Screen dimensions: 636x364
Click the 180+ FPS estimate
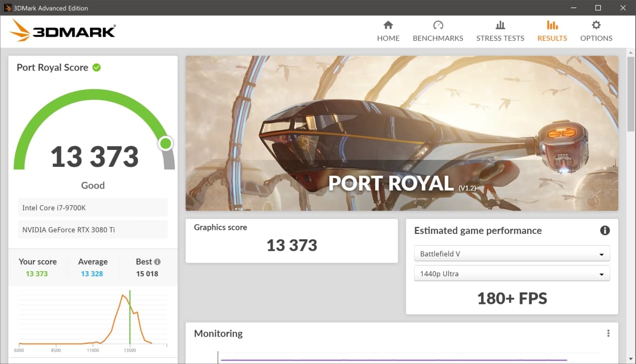click(x=512, y=298)
